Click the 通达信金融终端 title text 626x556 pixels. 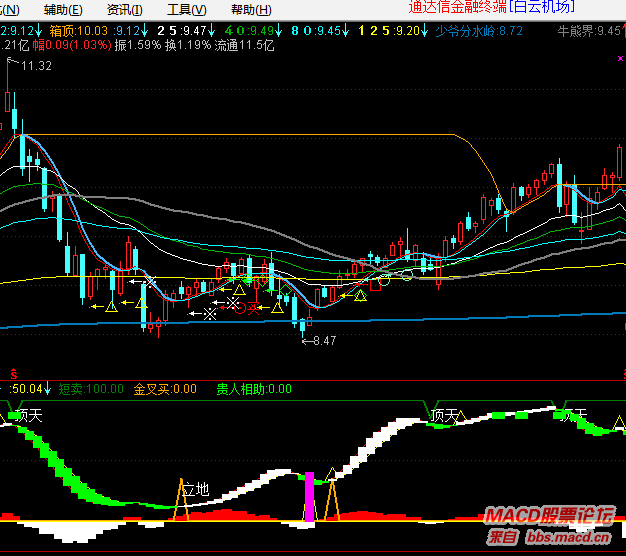pyautogui.click(x=458, y=7)
